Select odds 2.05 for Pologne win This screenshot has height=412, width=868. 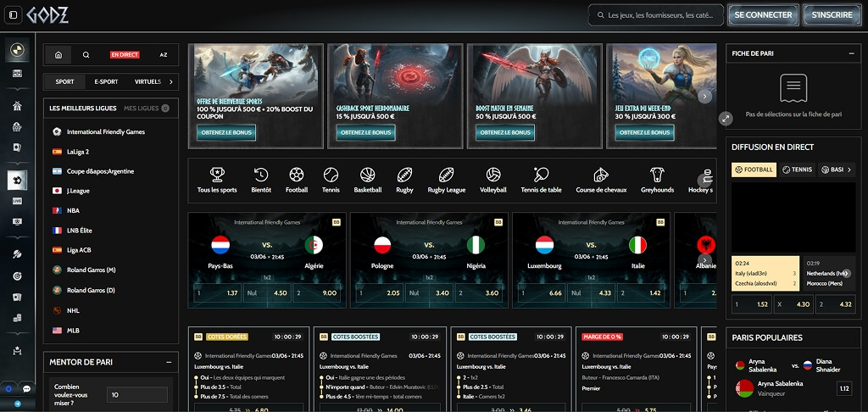pyautogui.click(x=379, y=293)
